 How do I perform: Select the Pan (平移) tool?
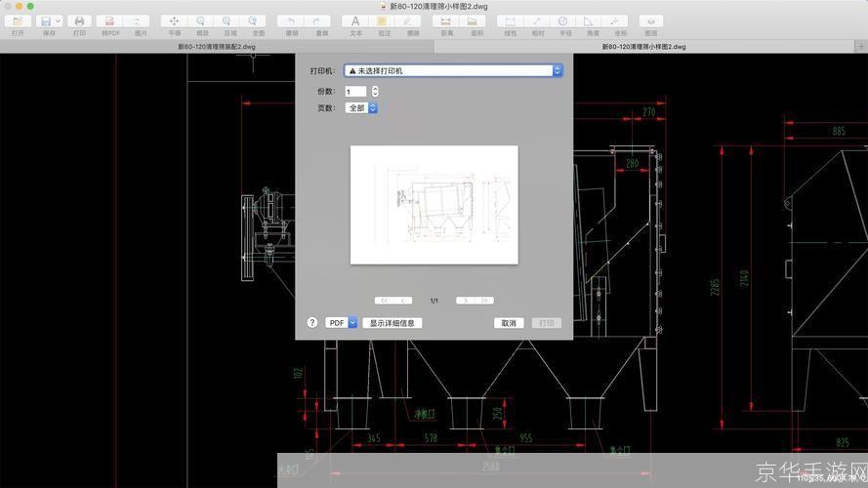[x=174, y=21]
